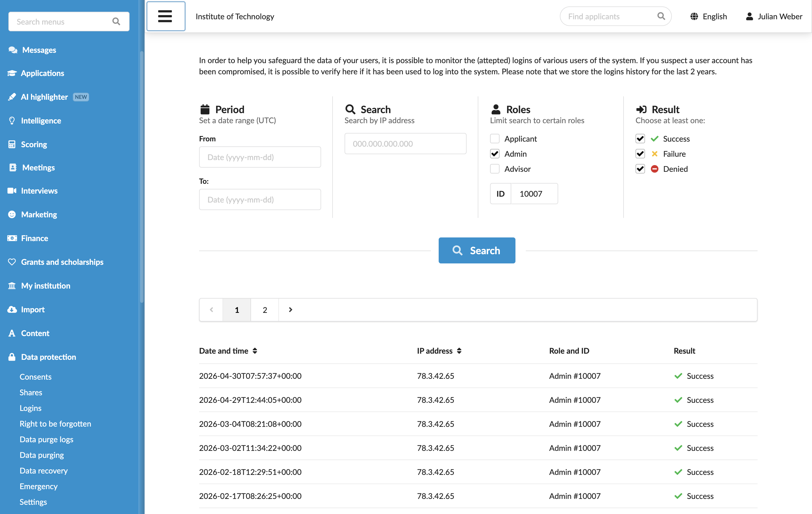This screenshot has width=812, height=514.
Task: Open Shares submenu item
Action: [31, 392]
